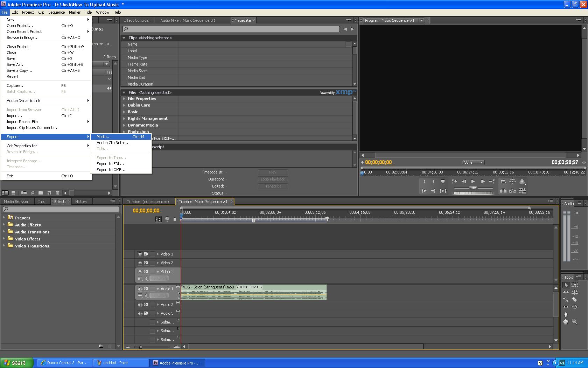The height and width of the screenshot is (368, 588).
Task: Collapse the Audio 1 track
Action: pyautogui.click(x=158, y=289)
